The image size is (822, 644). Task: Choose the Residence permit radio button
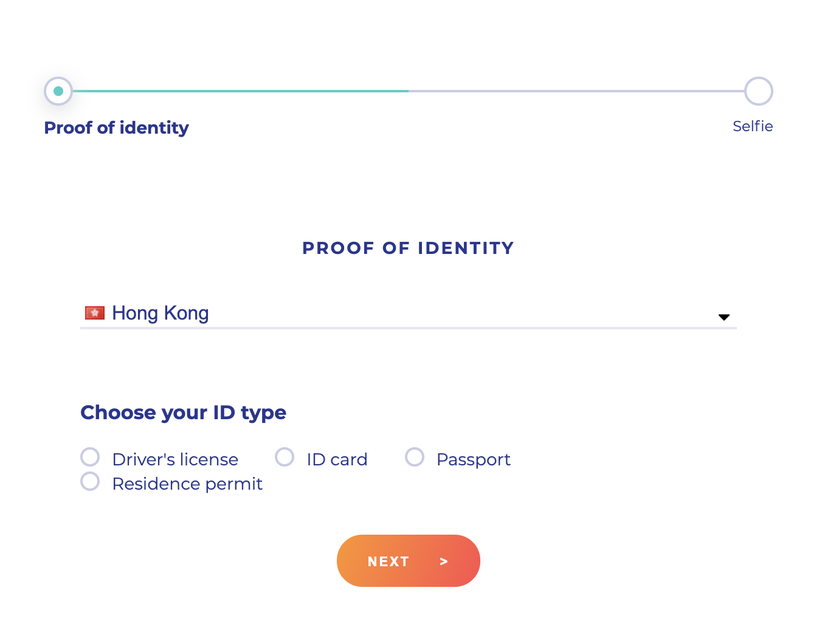(90, 481)
